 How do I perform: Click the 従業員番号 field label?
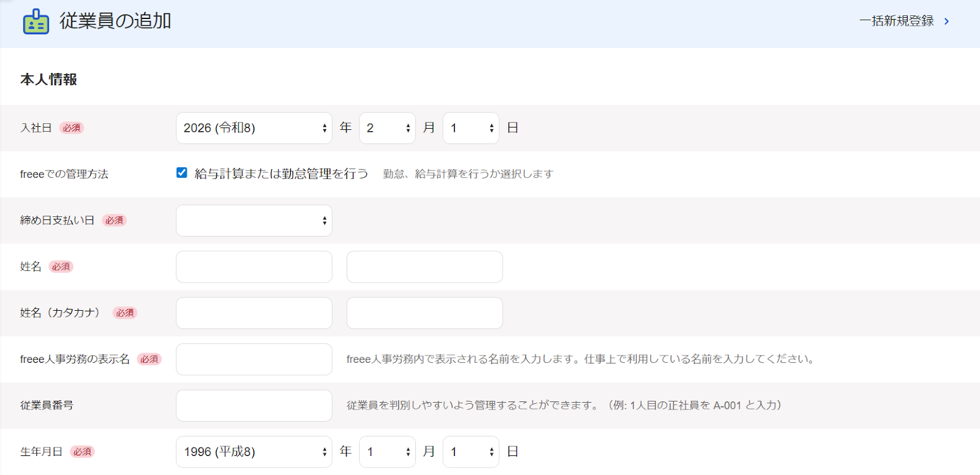coord(47,406)
